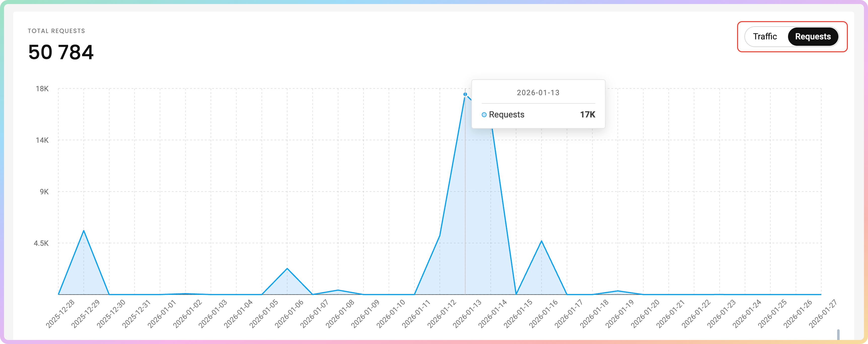This screenshot has height=344, width=868.
Task: Click the highlighted data point on 2026-01-13
Action: [465, 94]
